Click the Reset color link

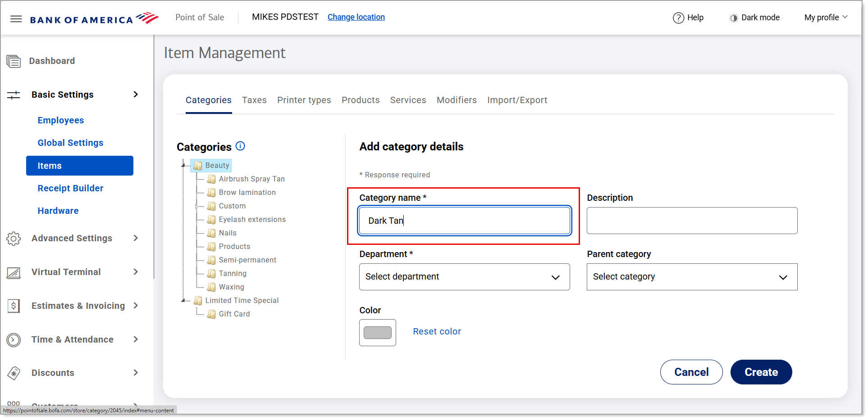pyautogui.click(x=437, y=331)
